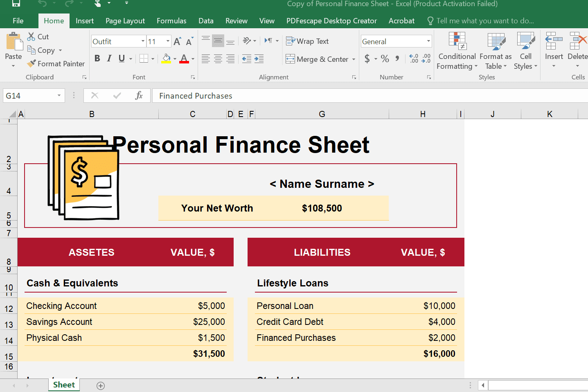The width and height of the screenshot is (588, 392).
Task: Click the Insert Function fx icon
Action: 139,96
